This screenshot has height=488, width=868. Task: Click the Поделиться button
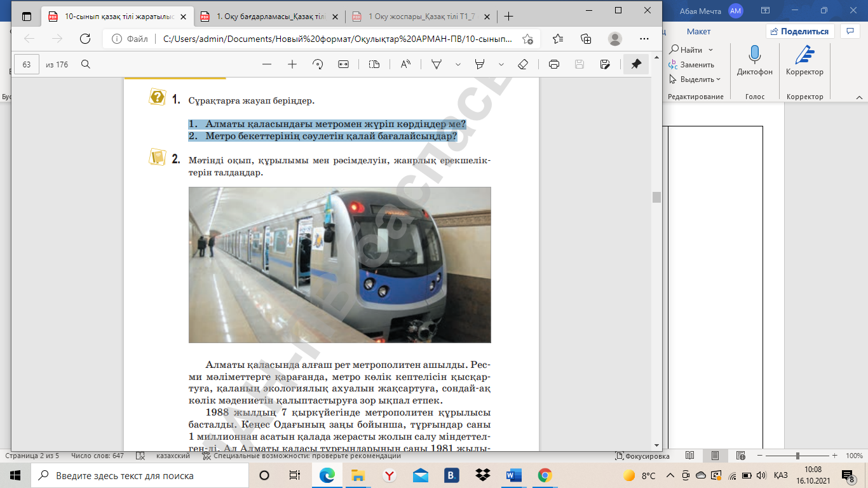pyautogui.click(x=799, y=31)
